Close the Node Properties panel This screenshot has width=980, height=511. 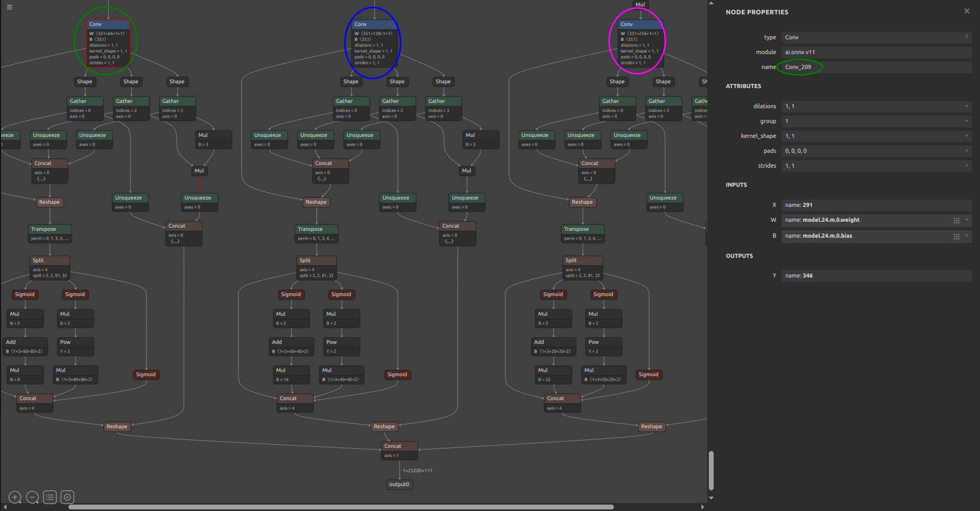point(966,11)
